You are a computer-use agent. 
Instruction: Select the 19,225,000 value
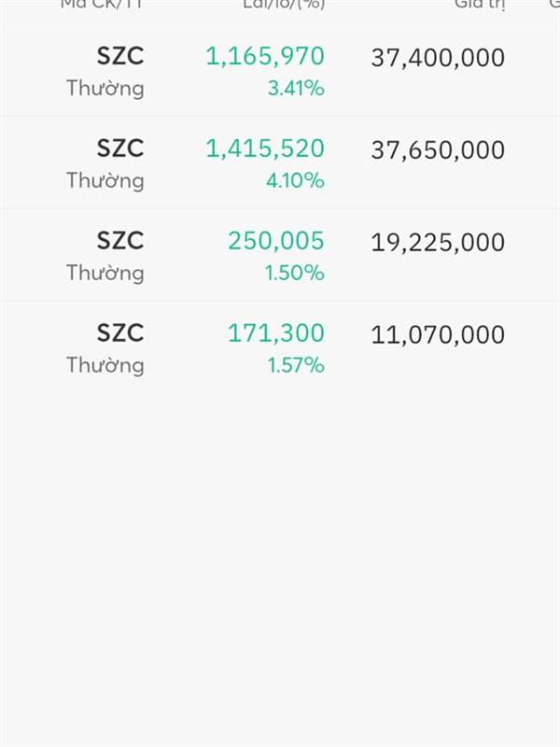tap(438, 243)
